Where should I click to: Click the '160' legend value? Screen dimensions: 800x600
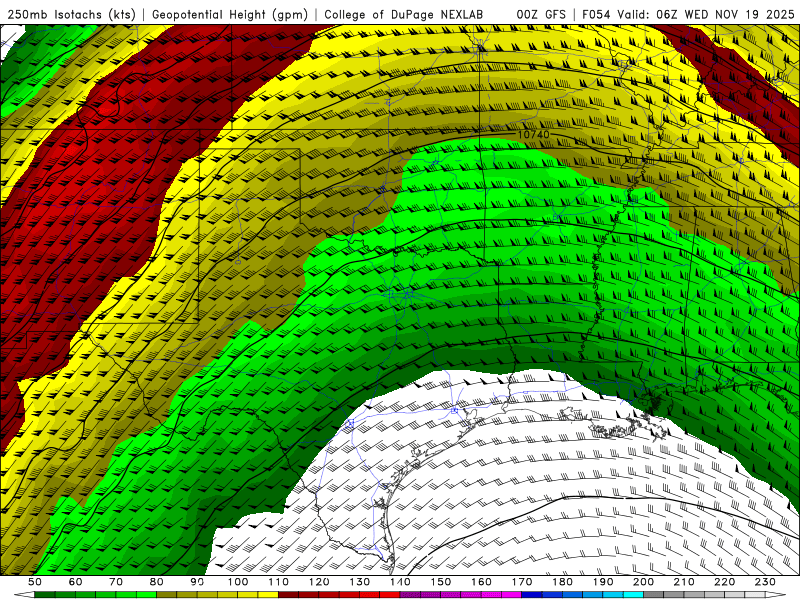click(481, 582)
